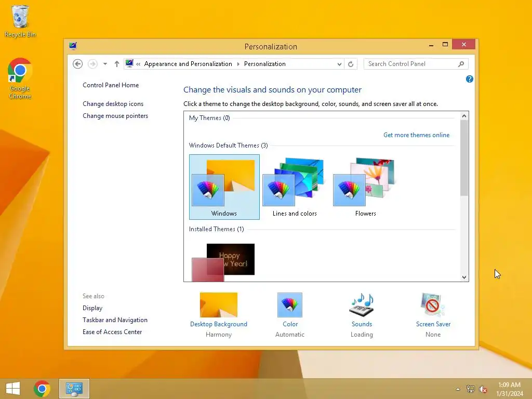Minimize the Personalization window
This screenshot has height=399, width=532.
coord(431,45)
